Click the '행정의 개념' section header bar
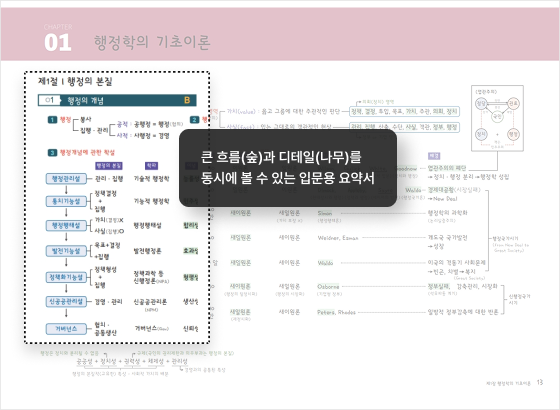Image resolution: width=560 pixels, height=410 pixels. pos(117,100)
